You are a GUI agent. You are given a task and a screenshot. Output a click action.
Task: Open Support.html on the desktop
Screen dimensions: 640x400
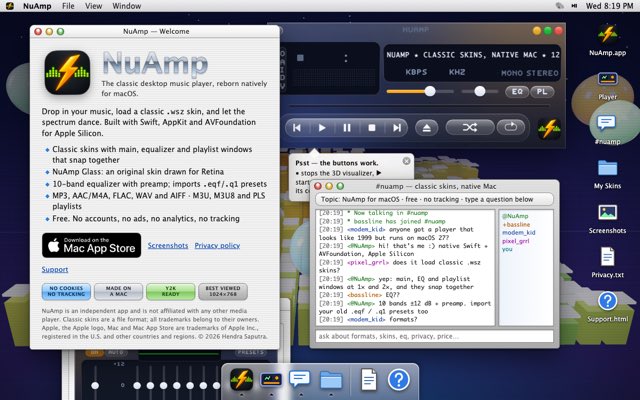607,307
